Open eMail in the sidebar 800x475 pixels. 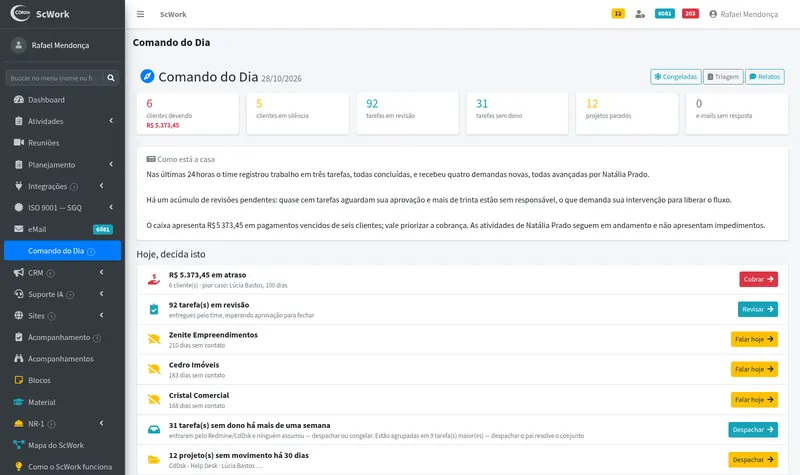pos(62,229)
